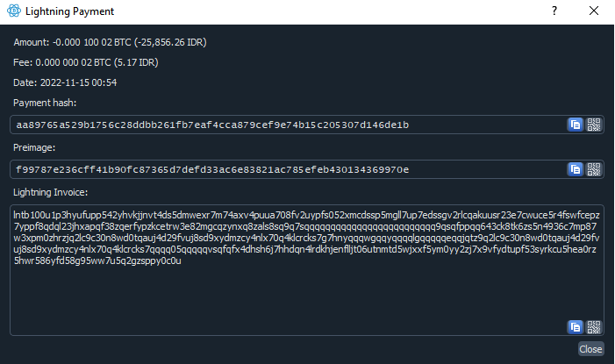The image size is (615, 364).
Task: Click the "Lightning Invoice:" label
Action: 51,192
